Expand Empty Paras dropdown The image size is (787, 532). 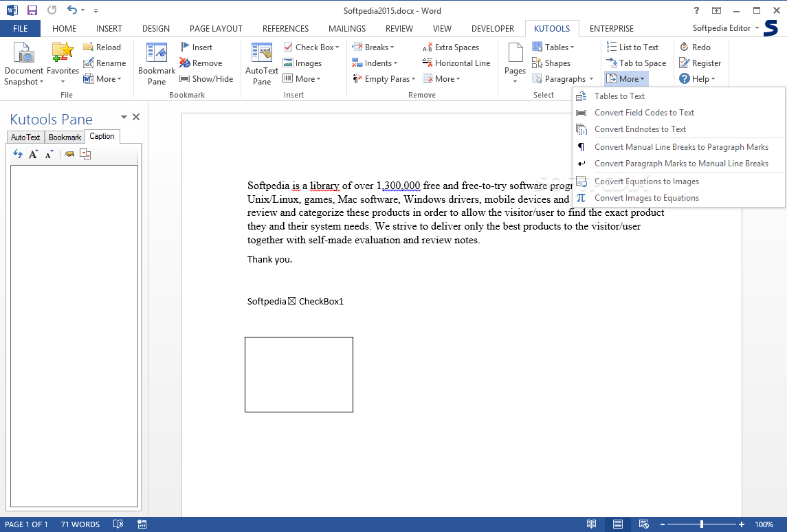click(x=414, y=79)
